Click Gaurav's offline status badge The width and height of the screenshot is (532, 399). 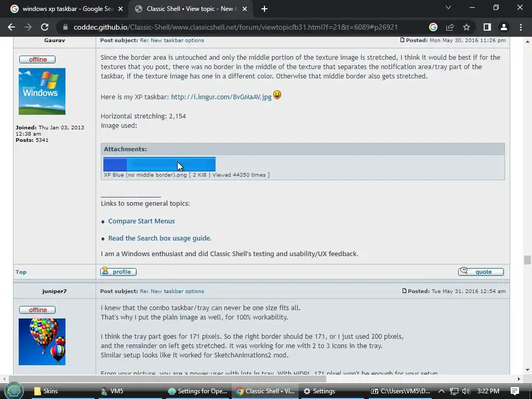coord(37,59)
